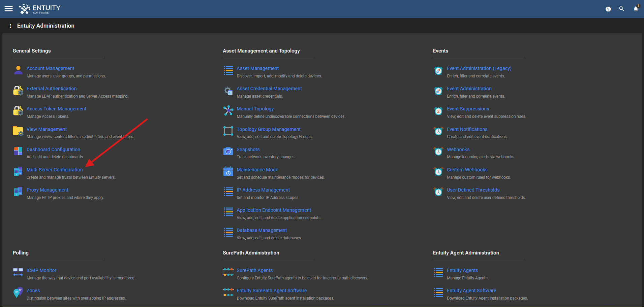Click the Maintenance Mode calendar icon
The width and height of the screenshot is (644, 307).
(x=228, y=171)
